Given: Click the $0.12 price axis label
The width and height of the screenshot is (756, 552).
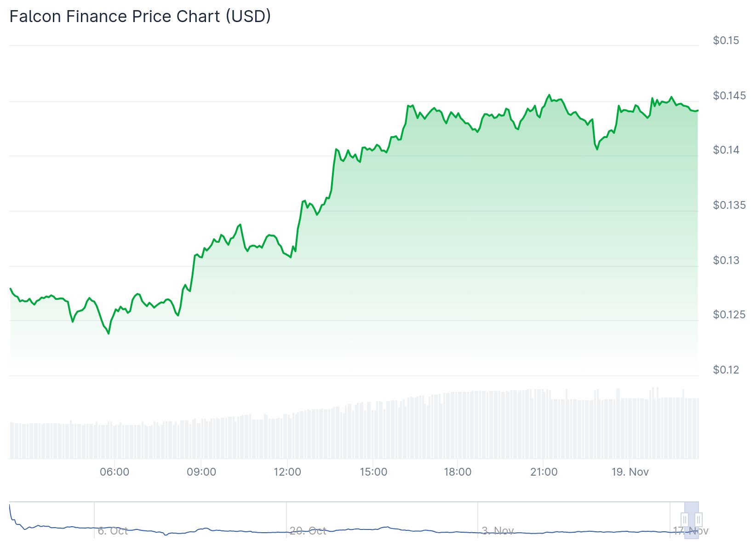Looking at the screenshot, I should tap(726, 369).
